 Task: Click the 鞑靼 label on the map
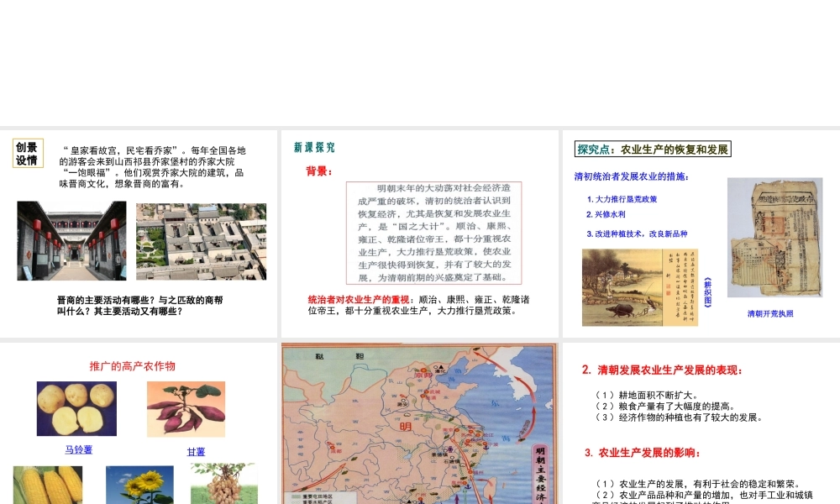point(339,356)
